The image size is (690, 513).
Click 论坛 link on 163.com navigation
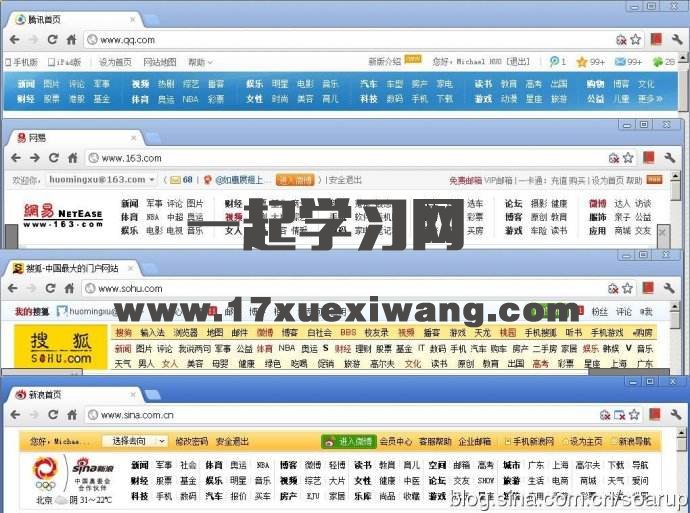tap(513, 203)
